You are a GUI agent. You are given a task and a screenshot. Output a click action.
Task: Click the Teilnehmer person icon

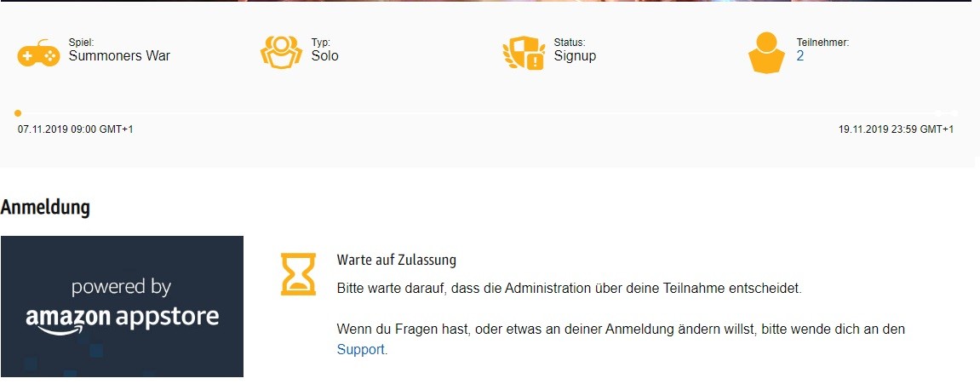coord(766,53)
